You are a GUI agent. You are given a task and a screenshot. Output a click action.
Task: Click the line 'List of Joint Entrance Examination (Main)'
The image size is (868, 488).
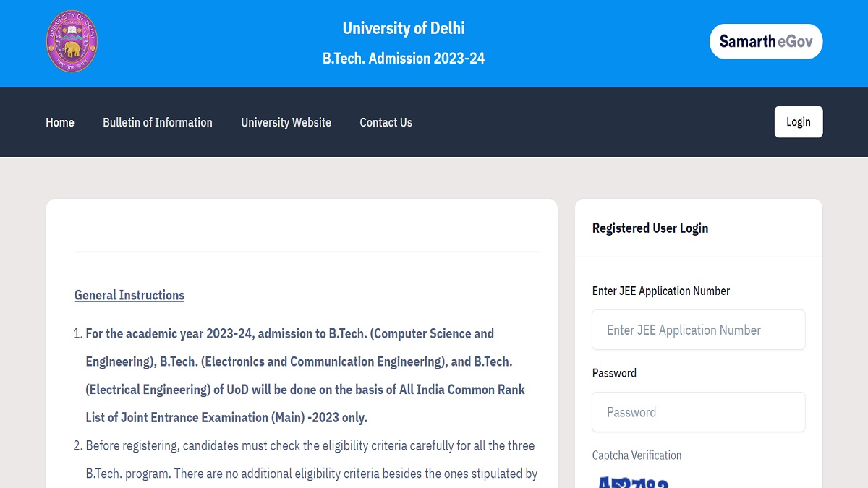(x=226, y=417)
